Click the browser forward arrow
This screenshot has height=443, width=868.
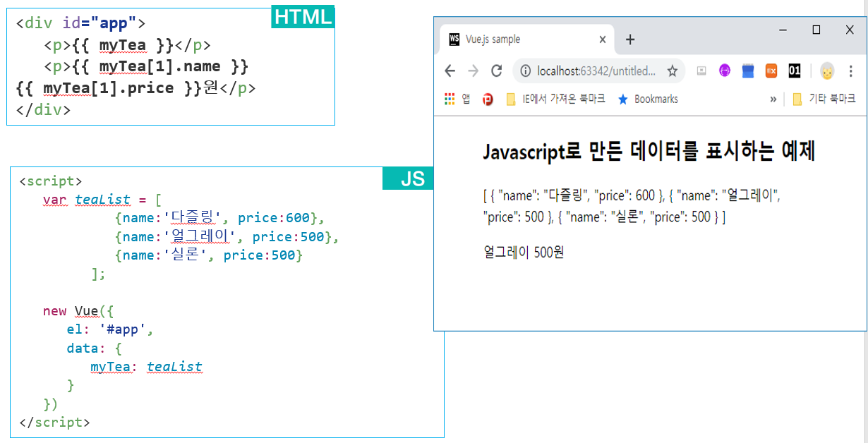pyautogui.click(x=474, y=71)
